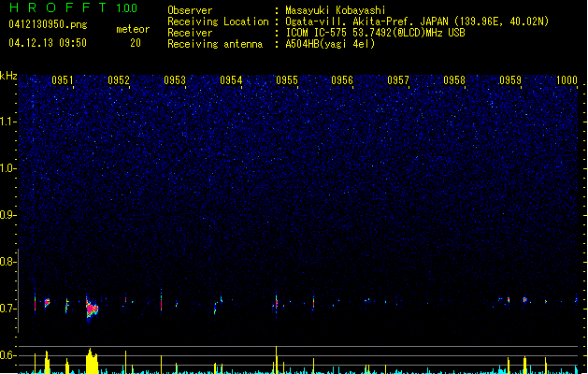Click the 0956 time marker
The width and height of the screenshot is (588, 374).
pyautogui.click(x=342, y=80)
